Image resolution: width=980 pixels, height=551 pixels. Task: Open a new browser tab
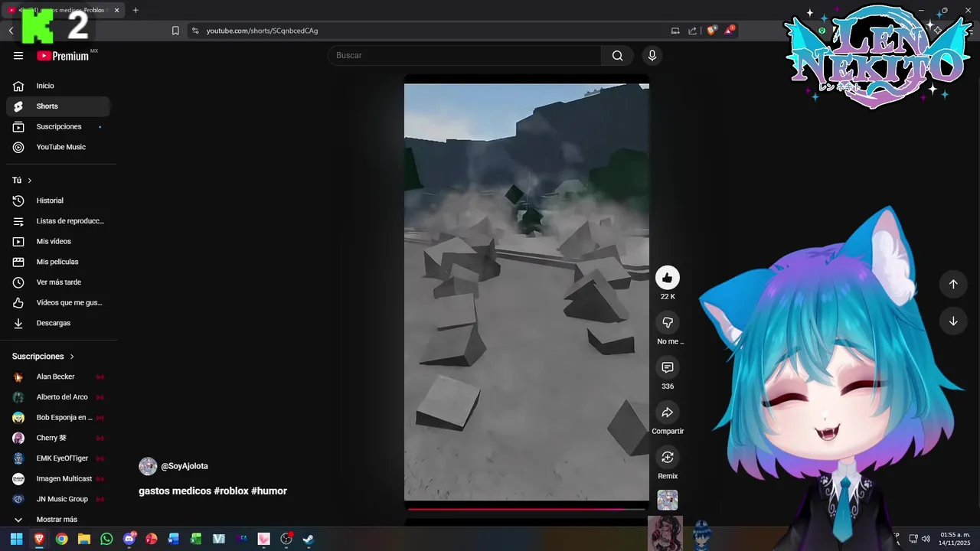pos(136,10)
